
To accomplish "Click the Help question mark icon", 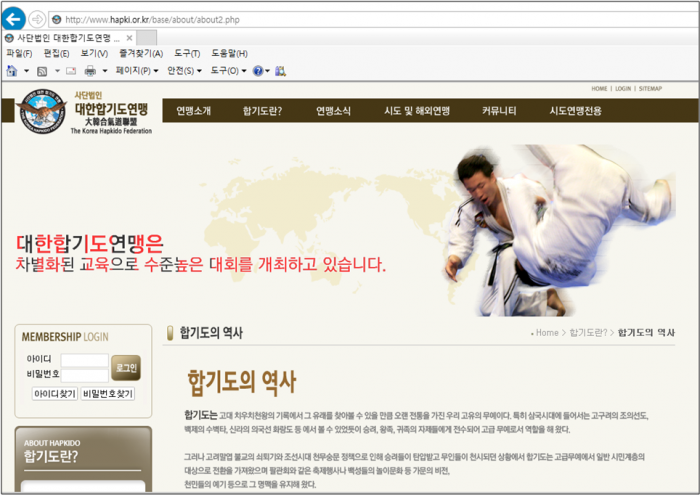I will (x=258, y=71).
